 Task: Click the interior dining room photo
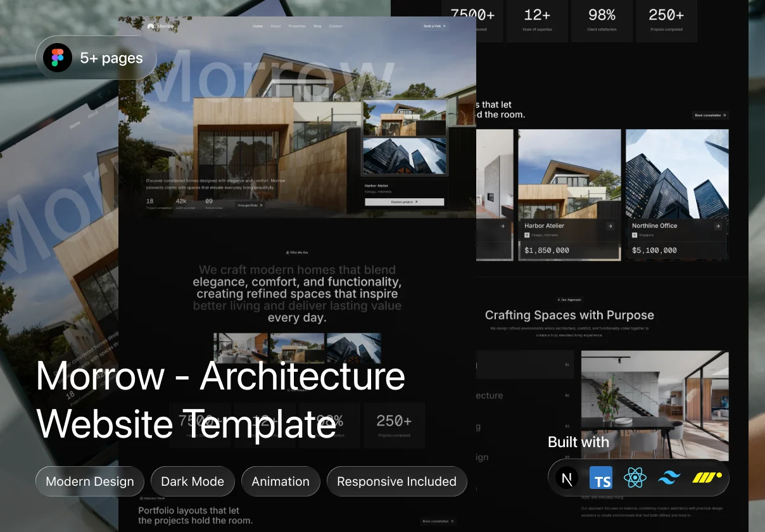pyautogui.click(x=655, y=406)
